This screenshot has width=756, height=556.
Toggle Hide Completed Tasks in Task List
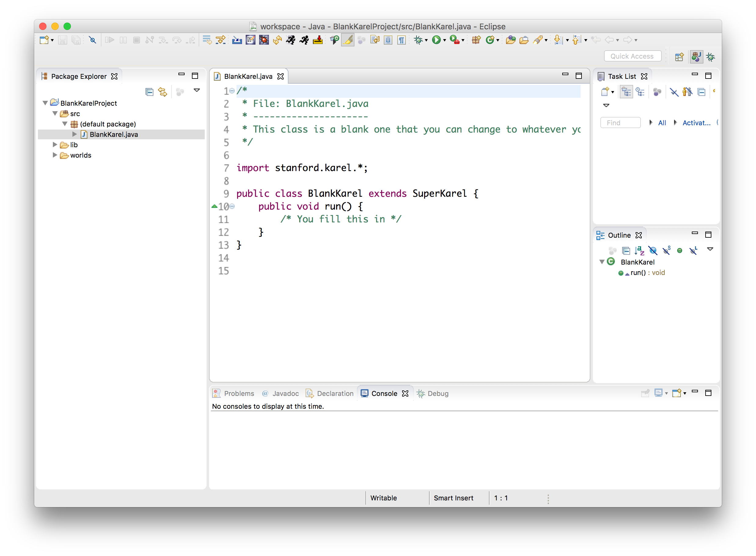click(673, 92)
